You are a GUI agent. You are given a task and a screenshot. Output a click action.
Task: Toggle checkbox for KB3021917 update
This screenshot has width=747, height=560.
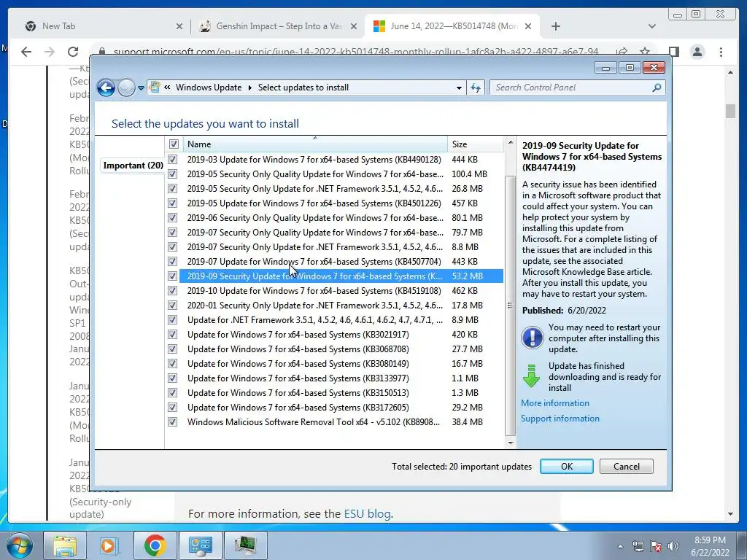coord(172,334)
